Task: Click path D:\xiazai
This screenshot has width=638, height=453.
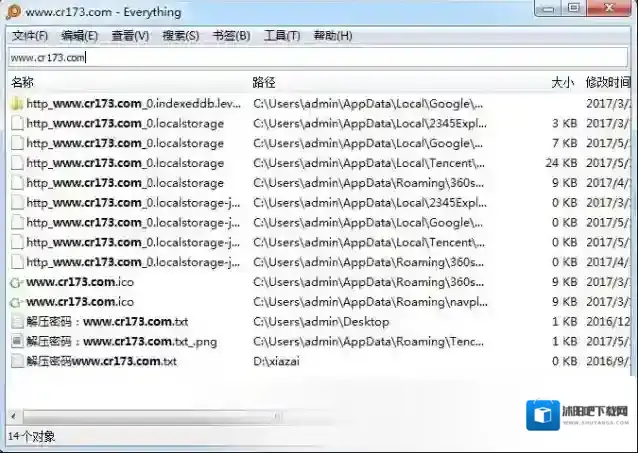Action: [276, 361]
